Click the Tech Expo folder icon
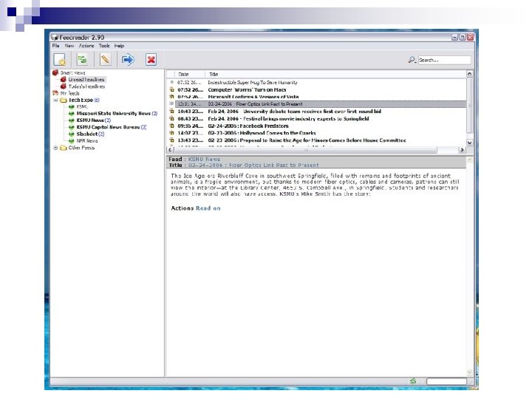 tap(63, 100)
